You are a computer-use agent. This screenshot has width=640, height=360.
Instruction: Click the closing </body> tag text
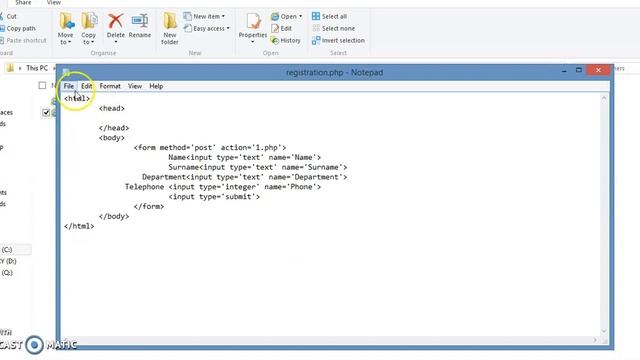click(x=114, y=216)
